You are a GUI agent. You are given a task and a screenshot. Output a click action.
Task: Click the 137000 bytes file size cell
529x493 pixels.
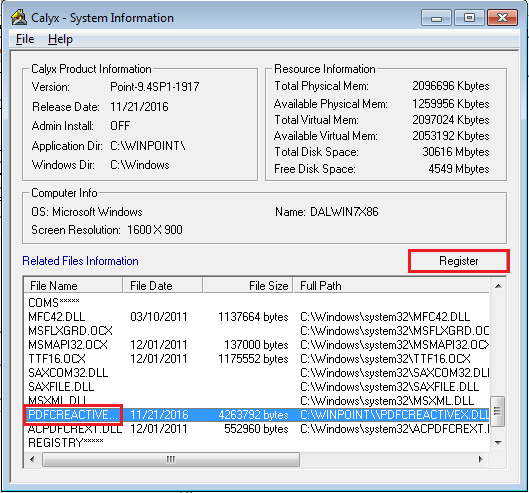point(256,345)
